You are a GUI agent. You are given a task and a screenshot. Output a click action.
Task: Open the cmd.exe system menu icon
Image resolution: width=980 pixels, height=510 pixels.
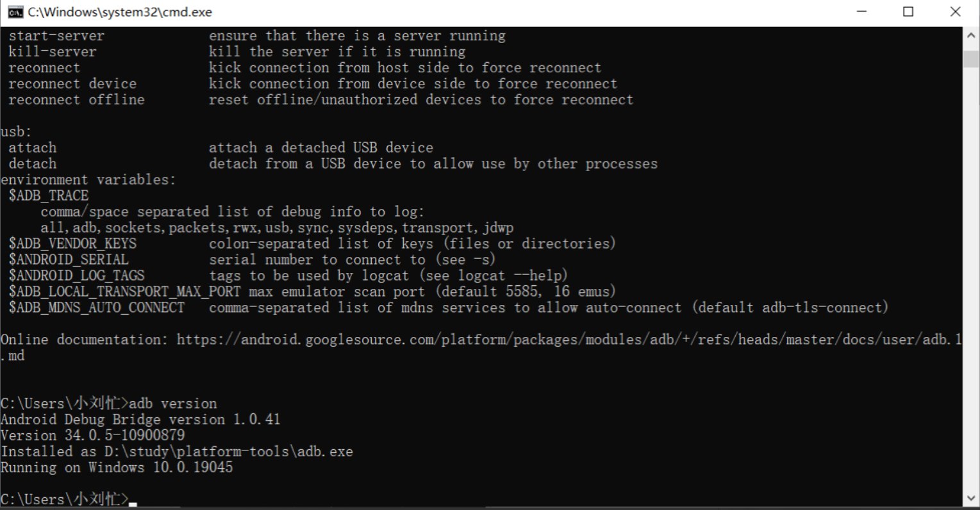pos(15,12)
